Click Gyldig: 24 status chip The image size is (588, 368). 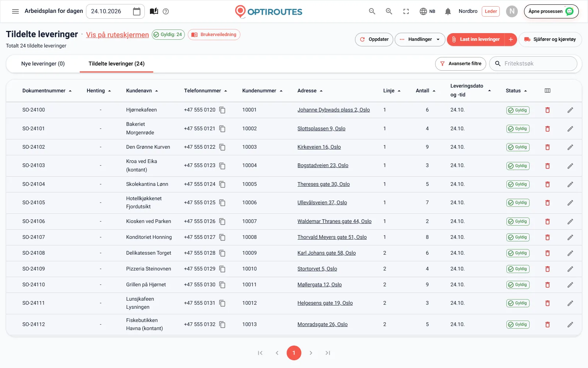point(168,35)
